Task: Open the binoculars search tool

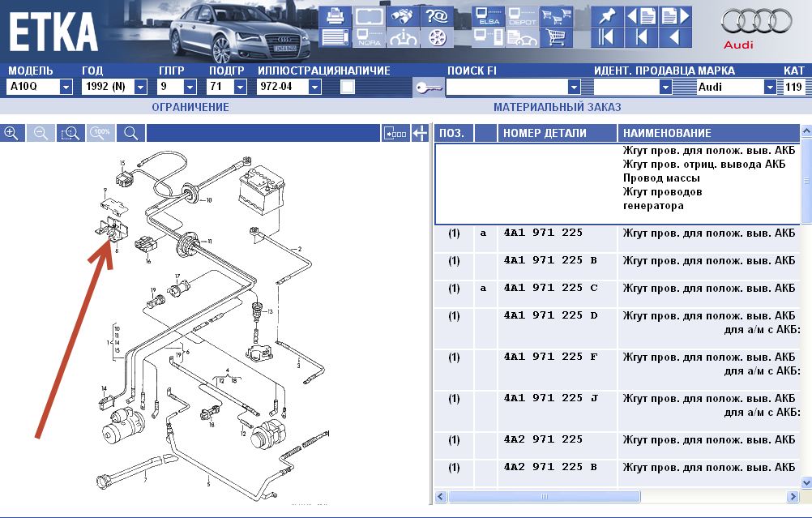Action: click(403, 16)
